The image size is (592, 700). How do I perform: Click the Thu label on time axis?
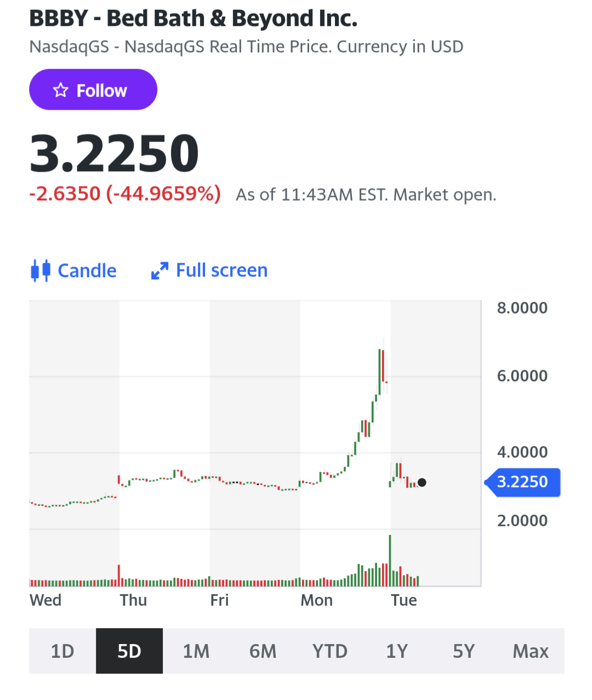pos(133,600)
